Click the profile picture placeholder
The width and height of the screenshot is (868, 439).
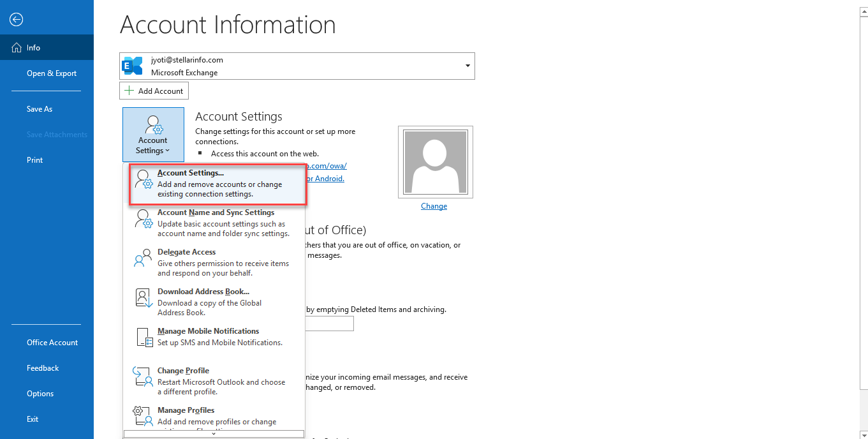pos(436,163)
